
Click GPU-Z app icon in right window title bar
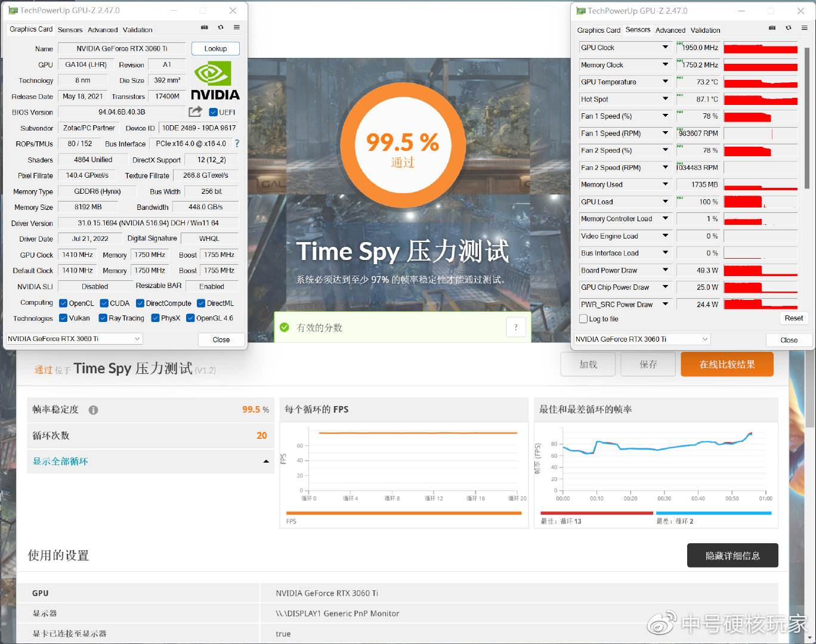(x=581, y=11)
